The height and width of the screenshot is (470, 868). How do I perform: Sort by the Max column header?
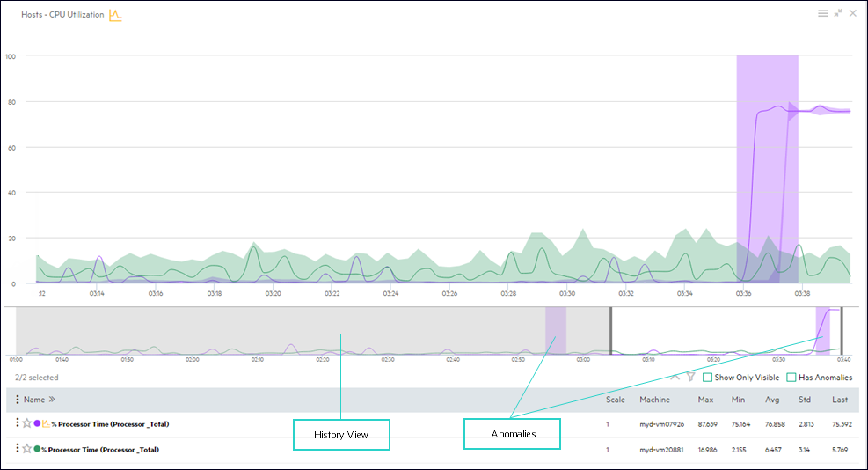coord(705,400)
